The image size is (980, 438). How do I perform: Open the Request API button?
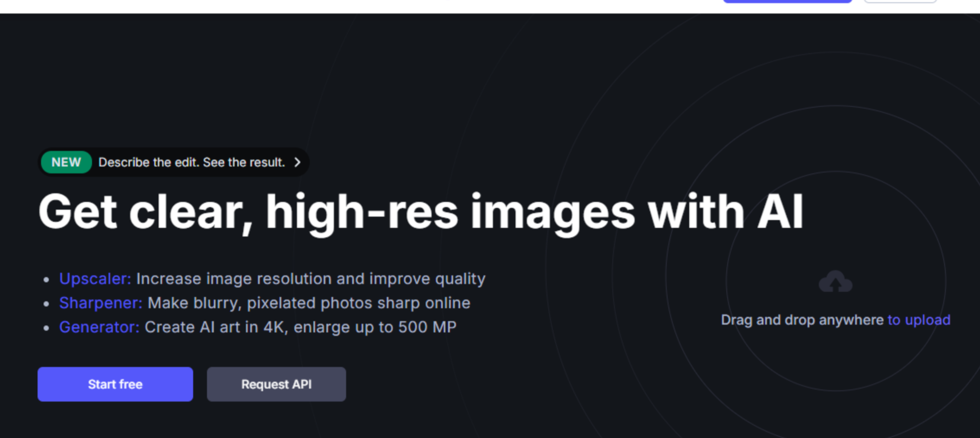coord(277,384)
